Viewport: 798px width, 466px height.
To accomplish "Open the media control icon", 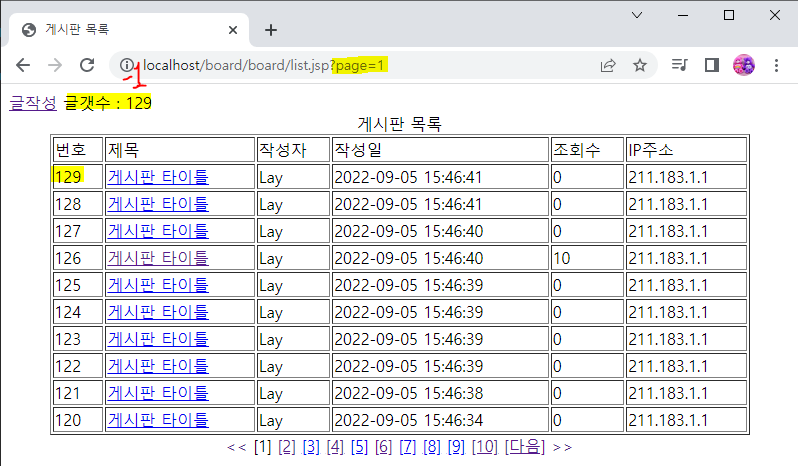I will click(x=679, y=65).
